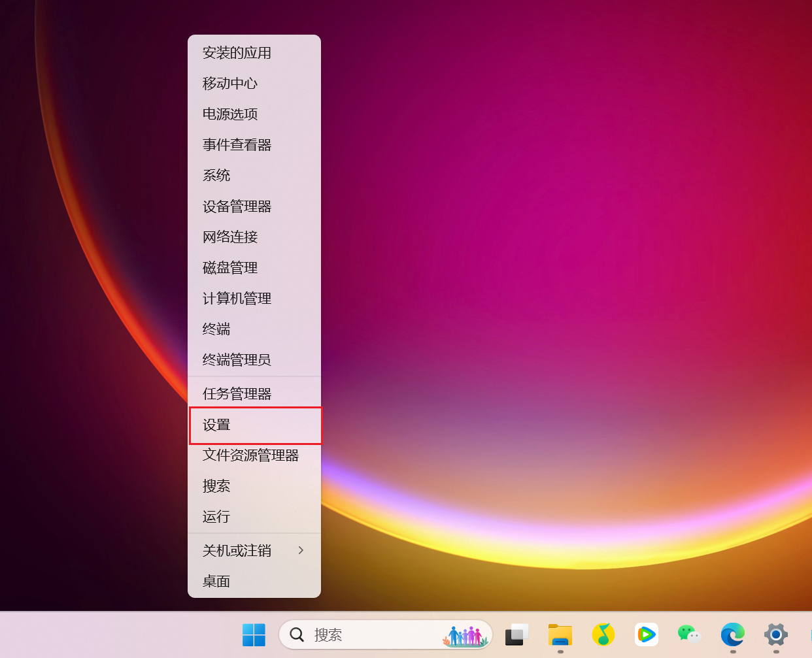The height and width of the screenshot is (658, 812).
Task: Launch Microsoft Edge from the taskbar
Action: coord(733,634)
